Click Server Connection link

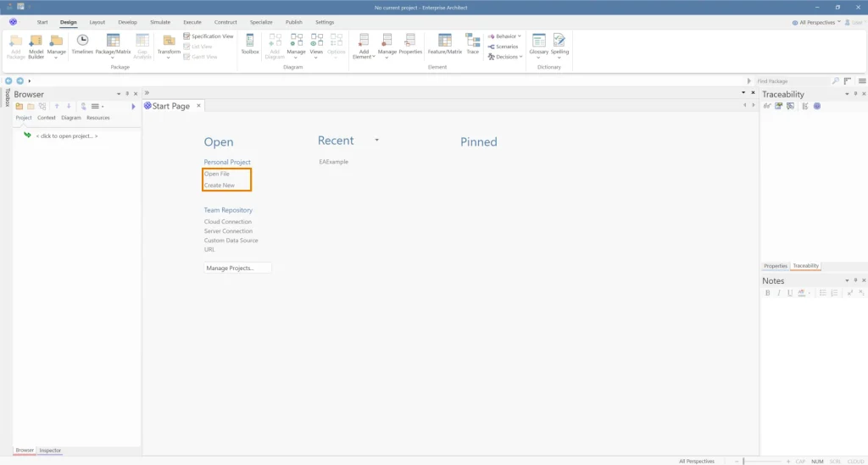click(228, 231)
